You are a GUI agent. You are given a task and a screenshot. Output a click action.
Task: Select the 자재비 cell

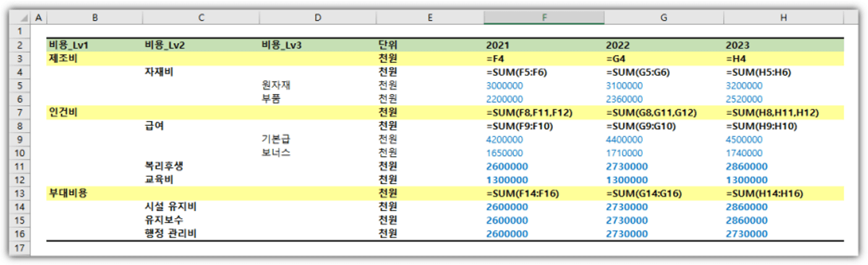click(202, 72)
